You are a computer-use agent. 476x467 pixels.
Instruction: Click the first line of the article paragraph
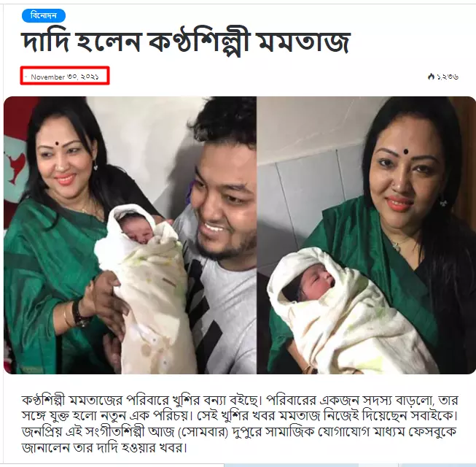240,400
